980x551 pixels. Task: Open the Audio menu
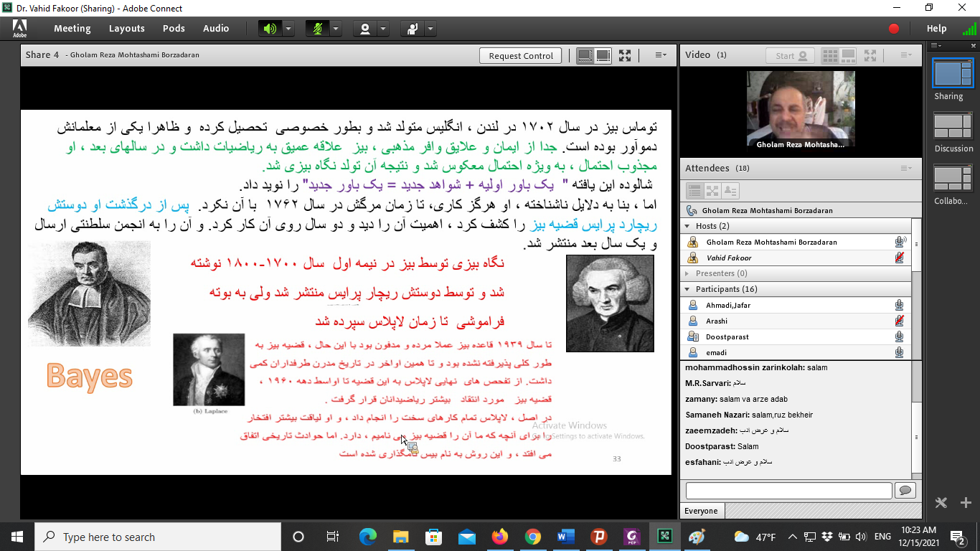pos(215,29)
